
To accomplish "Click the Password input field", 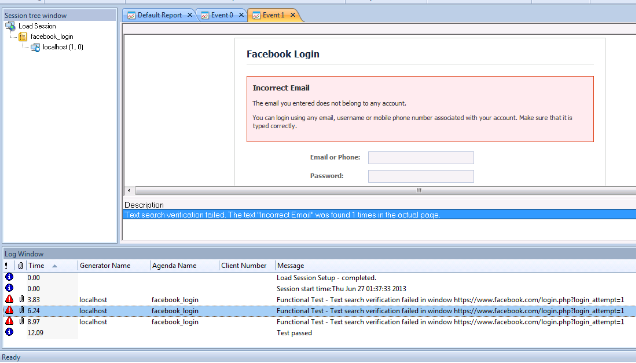I will click(421, 176).
